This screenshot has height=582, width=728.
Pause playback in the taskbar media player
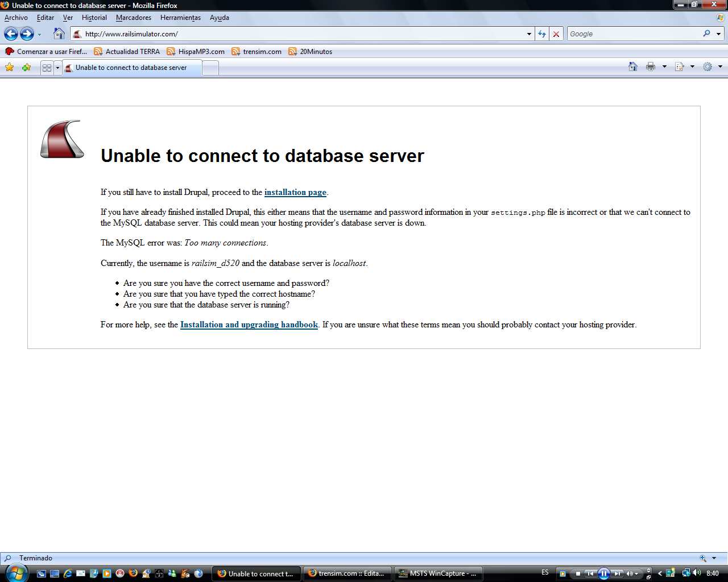(x=604, y=573)
